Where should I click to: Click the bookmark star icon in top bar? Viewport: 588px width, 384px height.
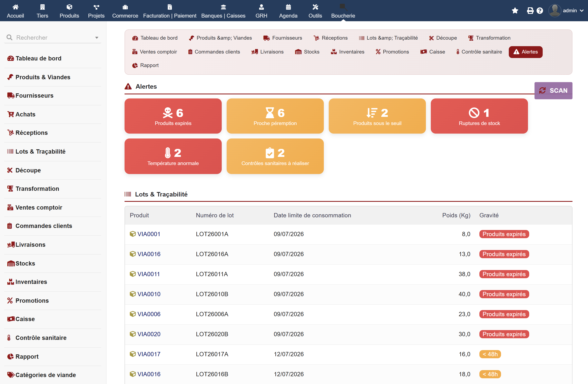pyautogui.click(x=515, y=11)
